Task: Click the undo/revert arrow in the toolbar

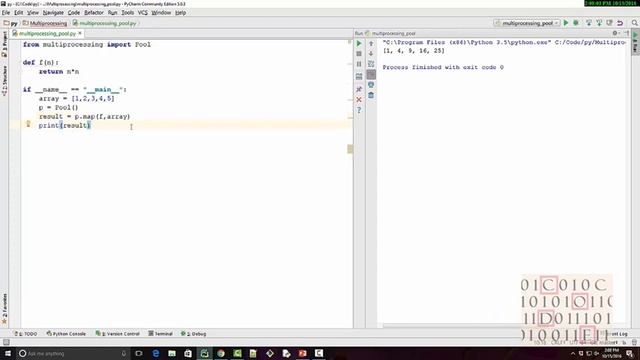Action: click(620, 23)
